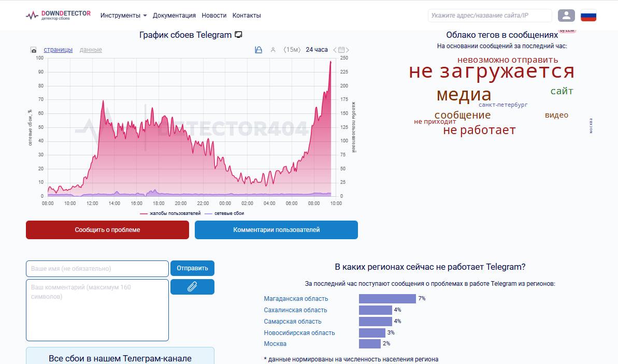Switch chart to данные view
The height and width of the screenshot is (364, 618).
(91, 50)
